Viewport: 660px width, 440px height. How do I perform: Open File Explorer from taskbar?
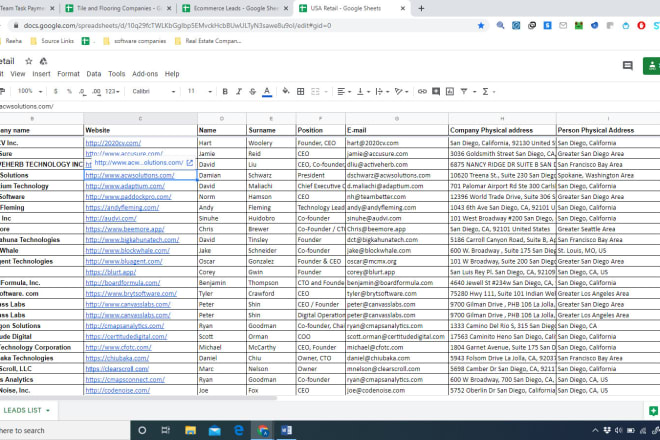tap(190, 430)
